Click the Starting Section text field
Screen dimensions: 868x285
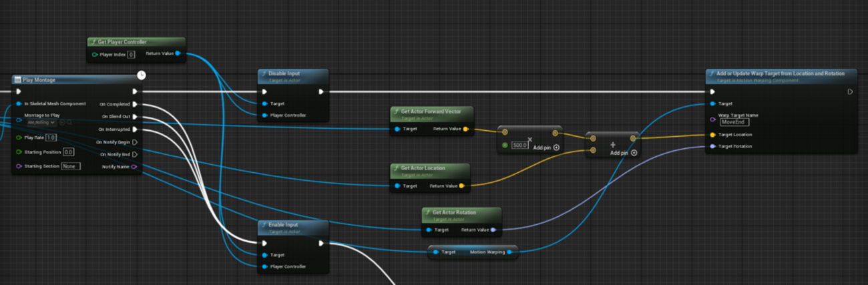pyautogui.click(x=71, y=166)
